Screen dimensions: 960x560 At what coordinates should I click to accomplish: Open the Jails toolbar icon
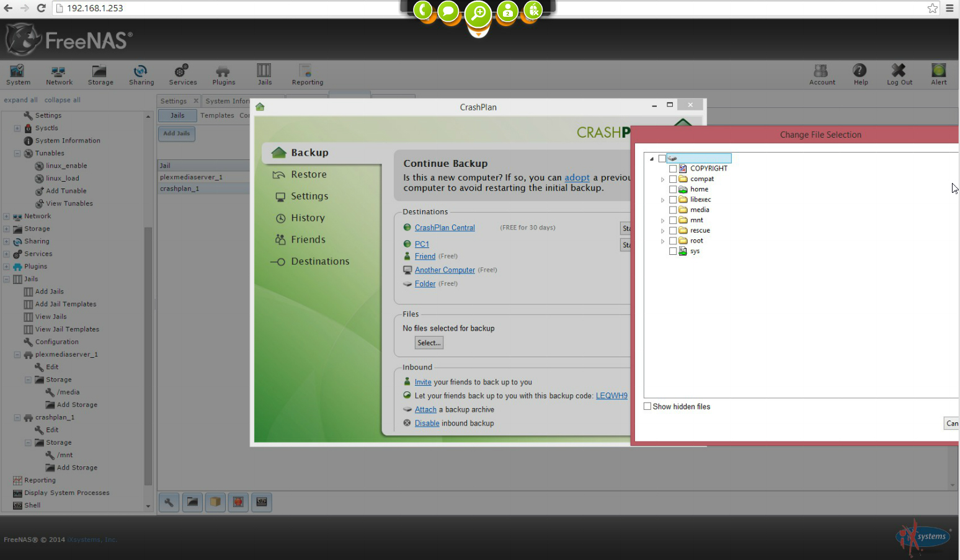pos(264,74)
